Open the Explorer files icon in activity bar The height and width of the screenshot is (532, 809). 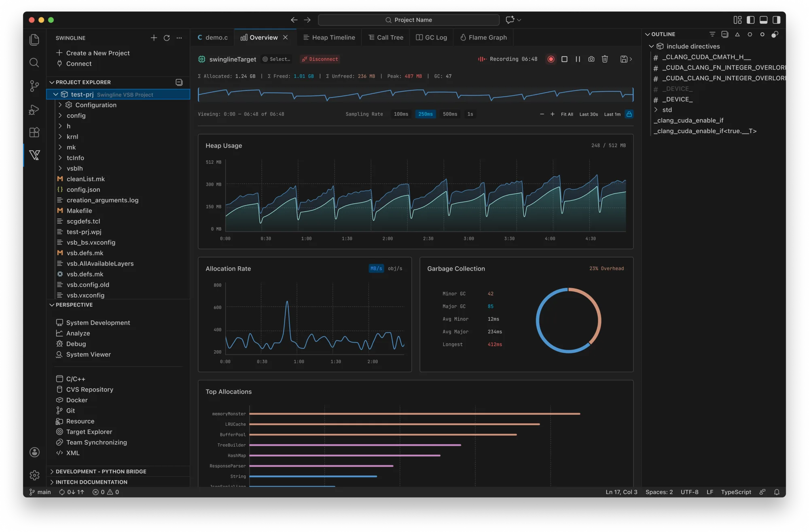[x=34, y=39]
